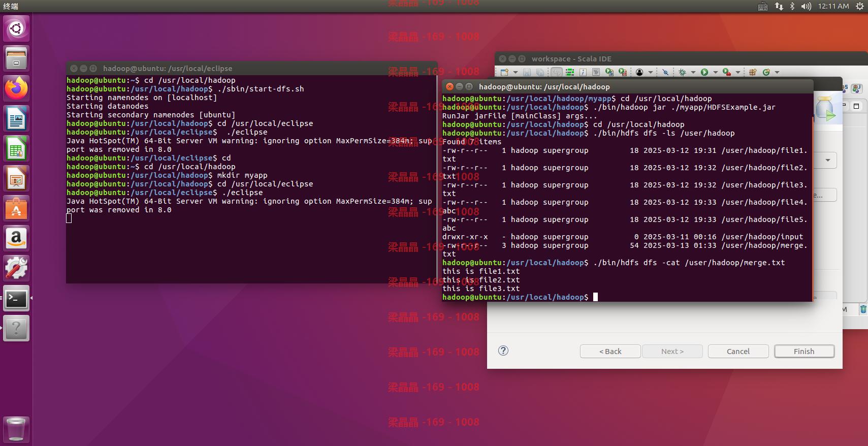
Task: Click the run Scala script icon with S badge
Action: click(x=609, y=72)
